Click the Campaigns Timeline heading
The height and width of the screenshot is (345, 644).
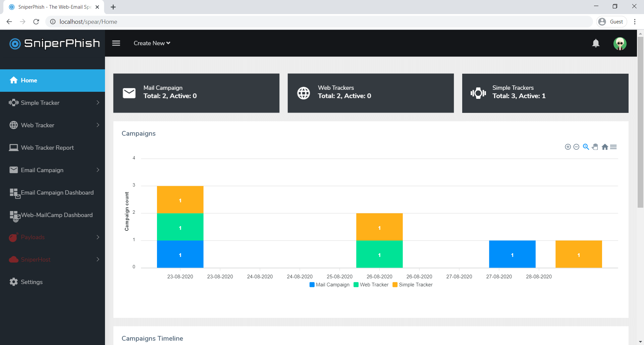[152, 338]
